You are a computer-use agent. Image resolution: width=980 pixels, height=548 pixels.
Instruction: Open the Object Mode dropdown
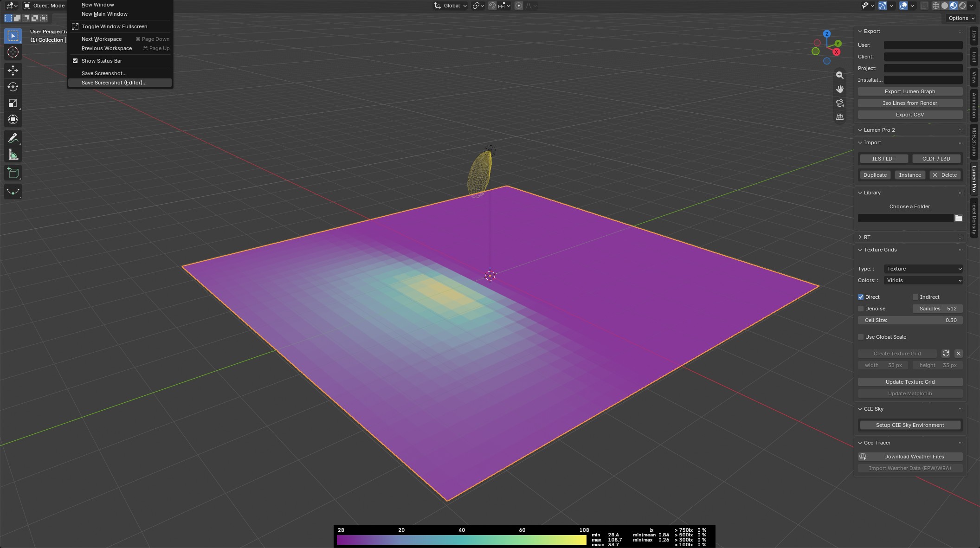pyautogui.click(x=45, y=6)
